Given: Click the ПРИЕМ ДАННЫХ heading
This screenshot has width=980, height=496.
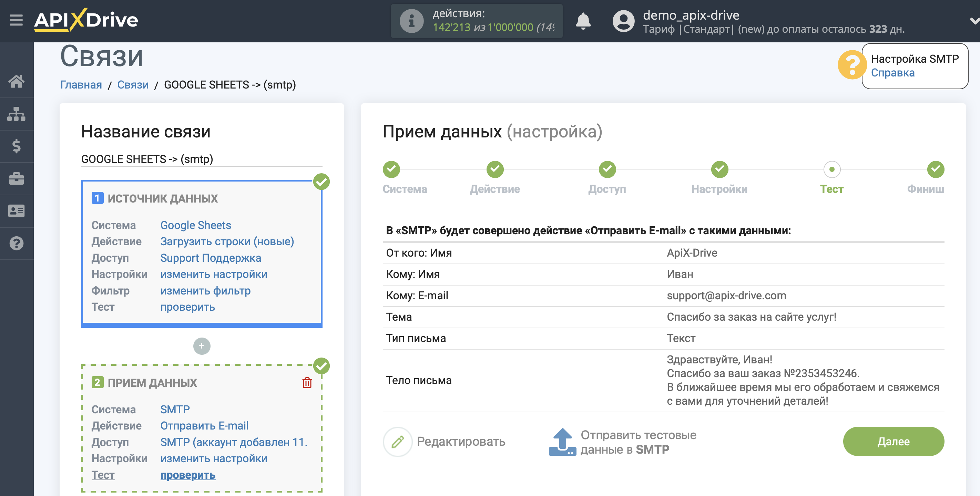Looking at the screenshot, I should click(152, 383).
